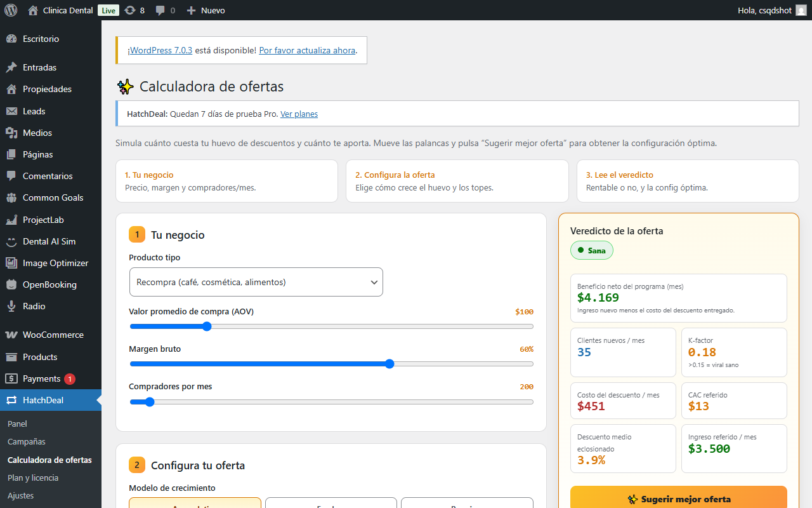Click the Entradas pin icon

(11, 67)
